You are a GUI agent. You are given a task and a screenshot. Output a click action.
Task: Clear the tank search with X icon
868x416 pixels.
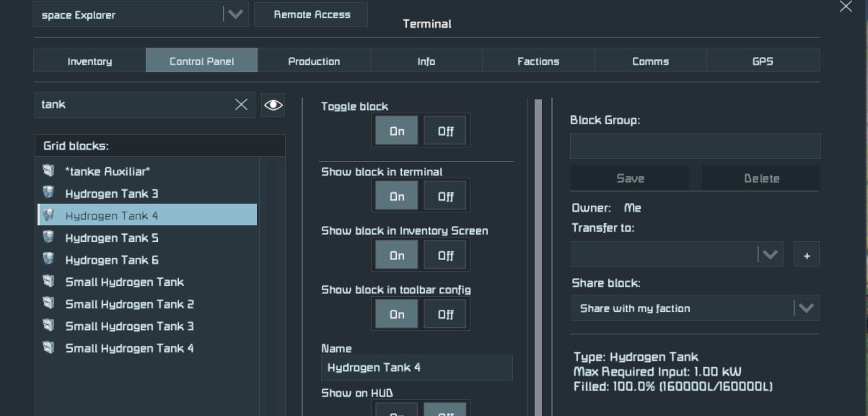coord(241,105)
